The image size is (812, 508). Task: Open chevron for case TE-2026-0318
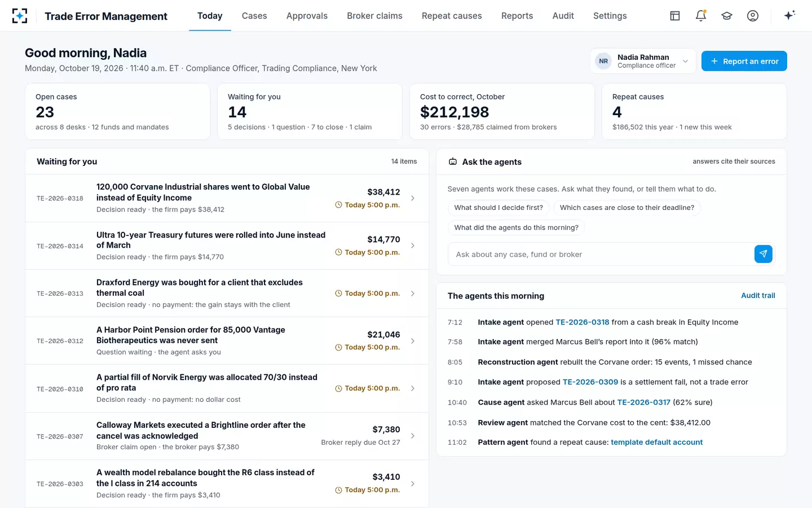413,198
